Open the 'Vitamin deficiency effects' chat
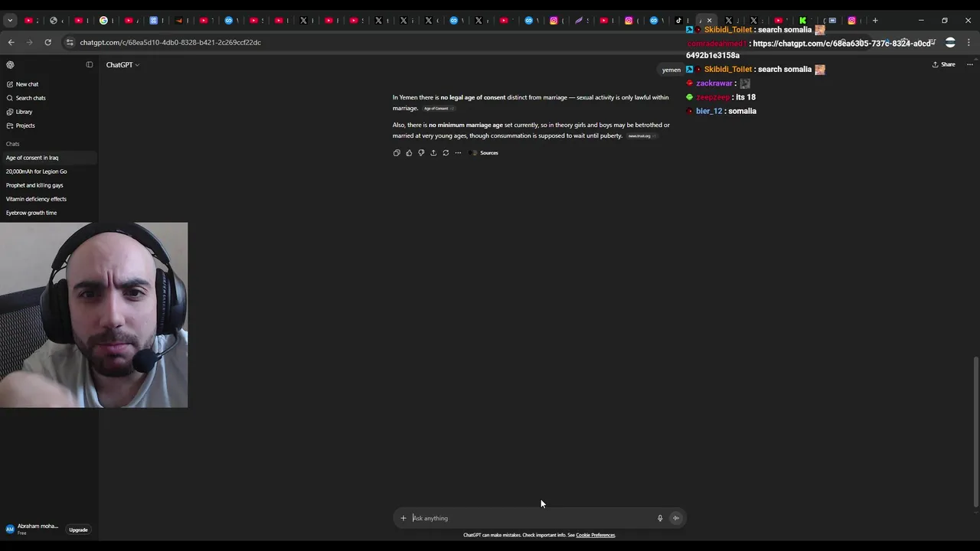 click(x=49, y=199)
